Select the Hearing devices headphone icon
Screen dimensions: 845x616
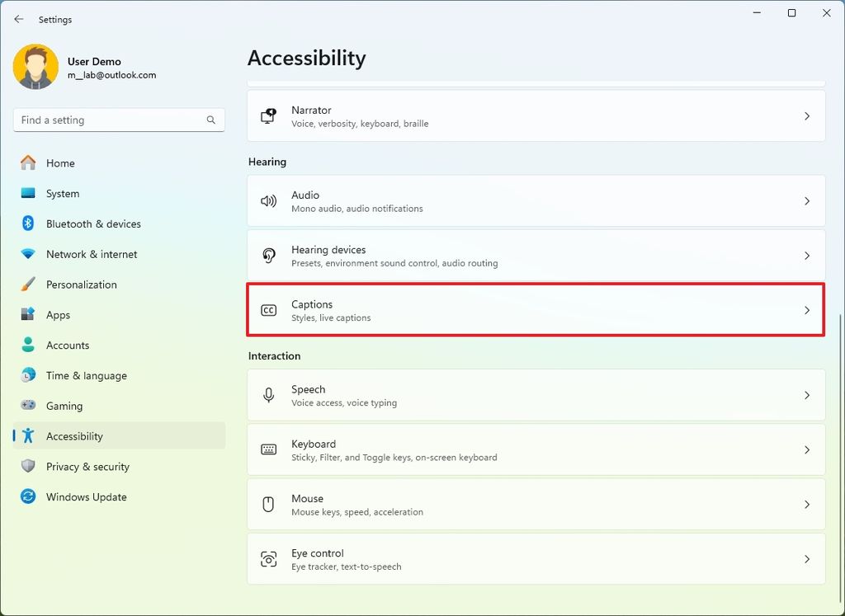tap(268, 256)
